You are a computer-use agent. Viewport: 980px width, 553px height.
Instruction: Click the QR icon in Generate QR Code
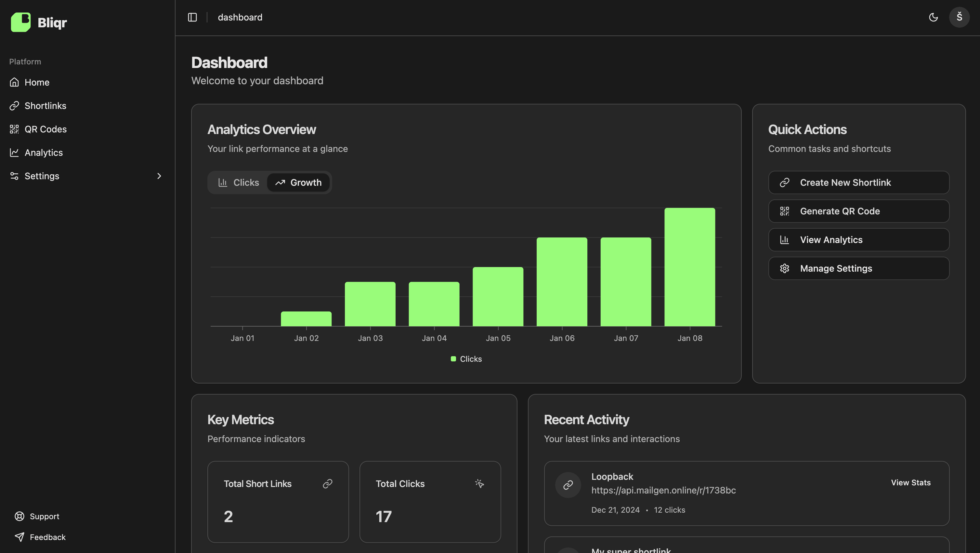(x=784, y=211)
